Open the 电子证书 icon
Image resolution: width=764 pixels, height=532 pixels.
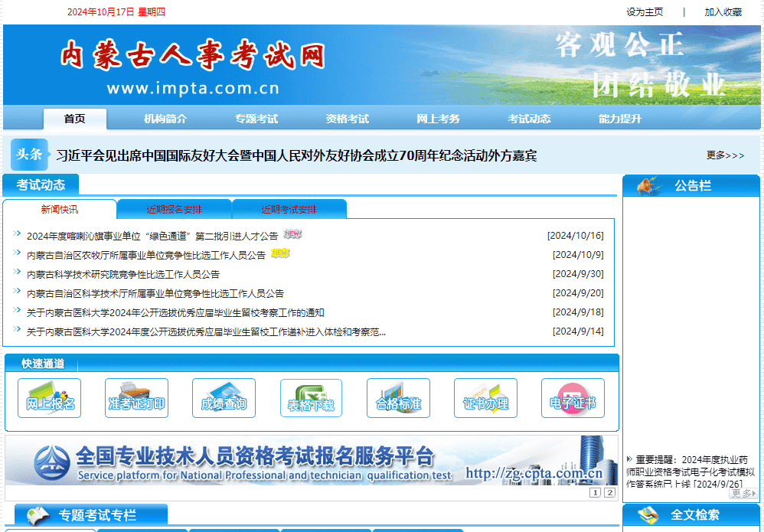point(573,398)
